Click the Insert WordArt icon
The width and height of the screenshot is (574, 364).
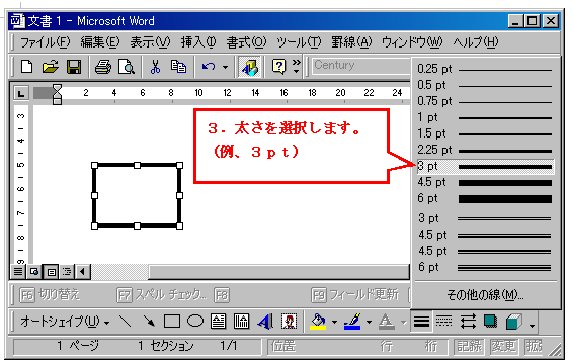click(265, 322)
